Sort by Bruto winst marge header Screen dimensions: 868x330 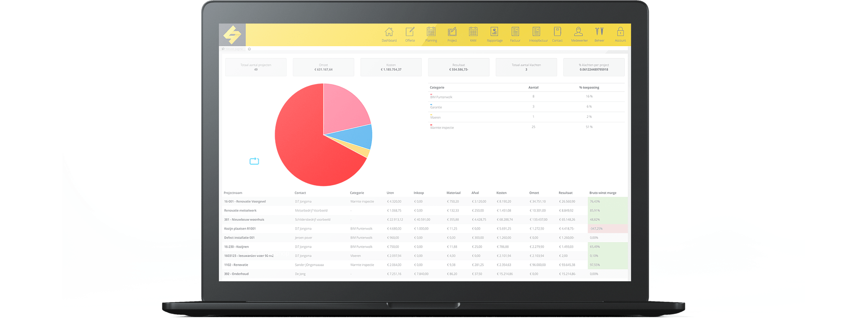(x=603, y=193)
